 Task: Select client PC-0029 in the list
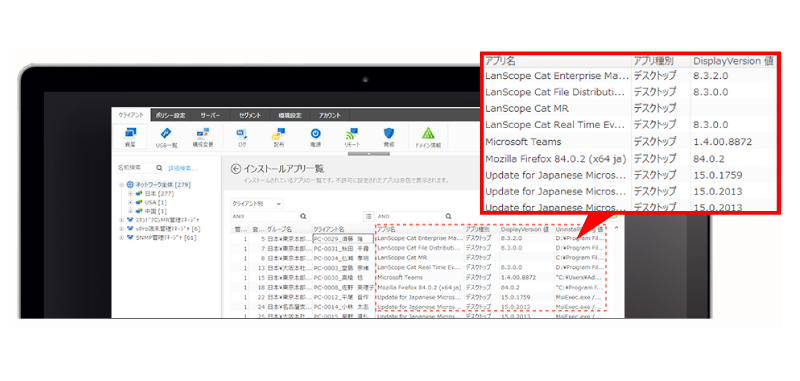click(343, 239)
